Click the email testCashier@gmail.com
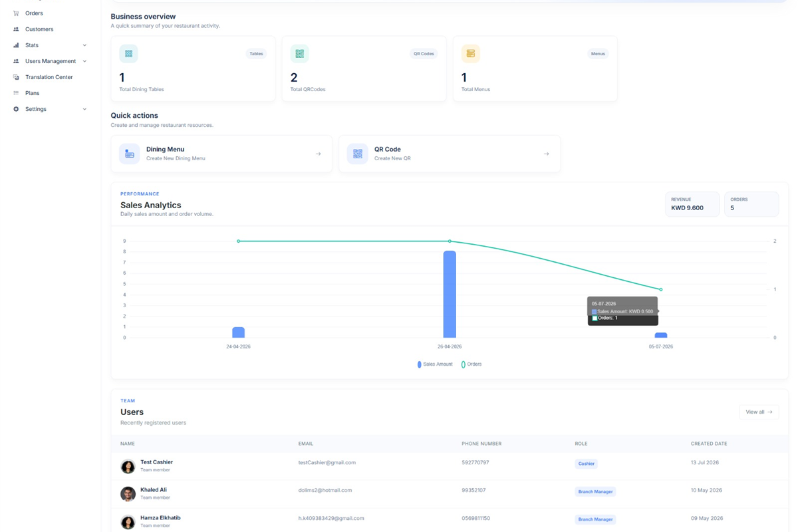798x532 pixels. coord(327,463)
